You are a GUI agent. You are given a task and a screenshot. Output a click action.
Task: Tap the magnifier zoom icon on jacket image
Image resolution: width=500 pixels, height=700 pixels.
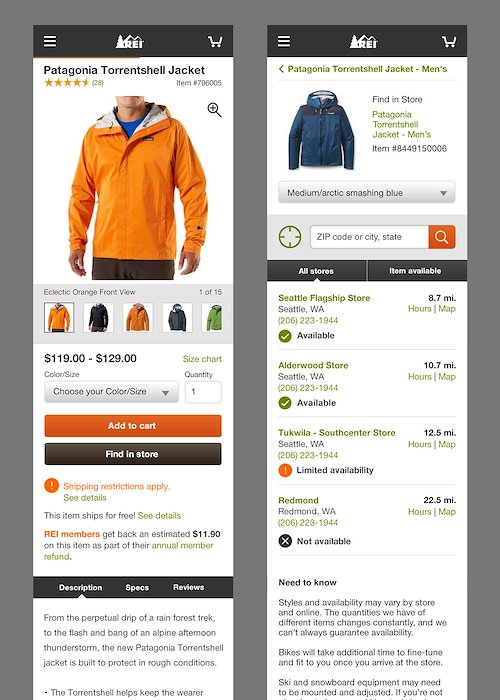[214, 110]
